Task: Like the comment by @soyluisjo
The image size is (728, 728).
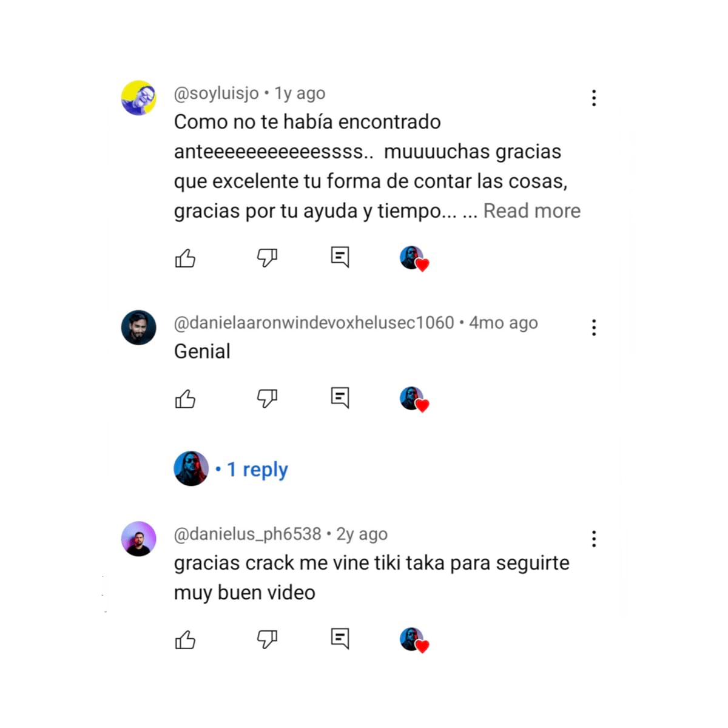Action: (185, 258)
